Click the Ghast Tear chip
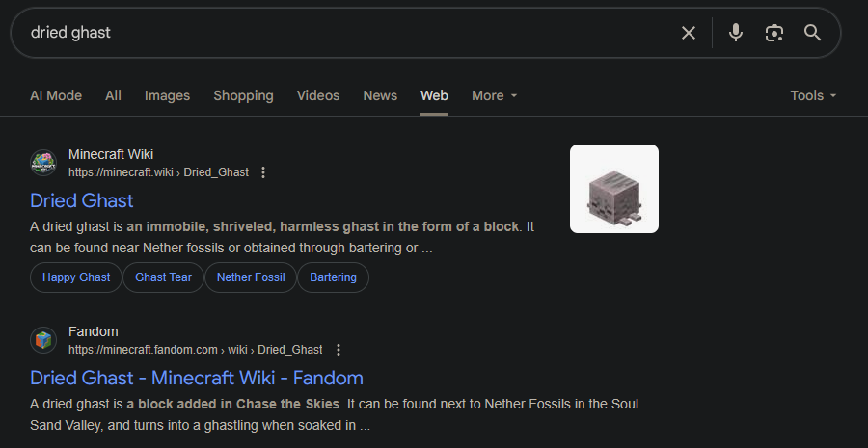The image size is (868, 448). point(163,277)
